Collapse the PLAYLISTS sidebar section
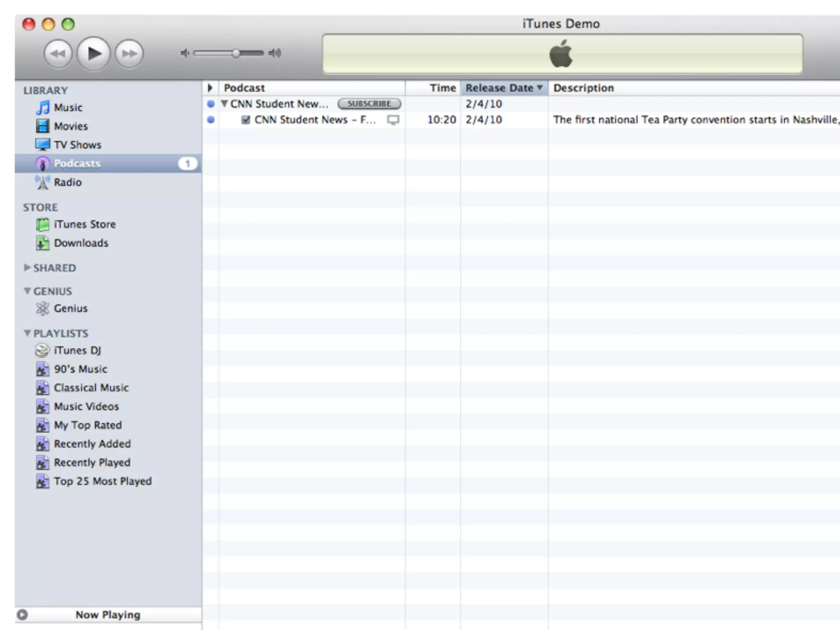 pos(27,333)
